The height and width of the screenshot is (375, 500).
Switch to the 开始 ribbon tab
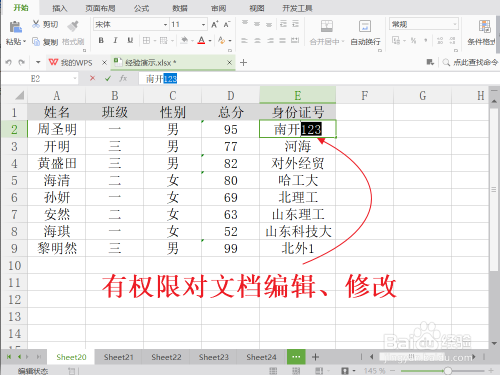click(21, 8)
